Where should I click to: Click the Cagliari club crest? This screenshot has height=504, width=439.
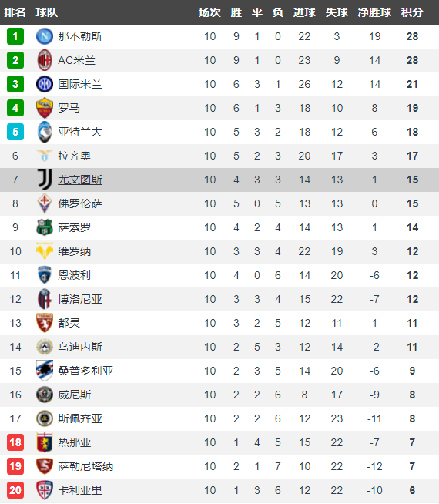pos(45,490)
